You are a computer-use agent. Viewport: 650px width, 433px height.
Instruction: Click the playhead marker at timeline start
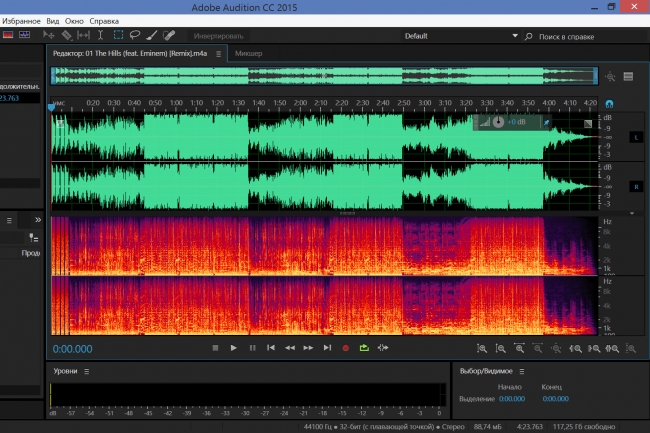(51, 107)
